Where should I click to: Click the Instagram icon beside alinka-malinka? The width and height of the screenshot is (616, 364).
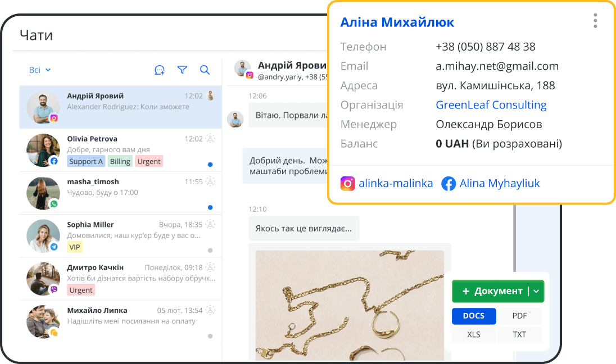(348, 183)
